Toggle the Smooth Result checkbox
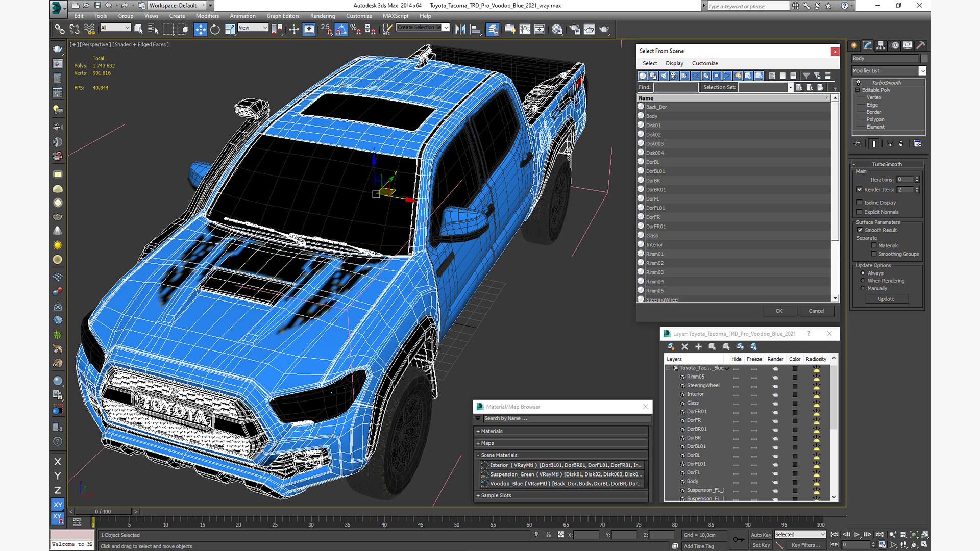The width and height of the screenshot is (980, 551). coord(860,230)
